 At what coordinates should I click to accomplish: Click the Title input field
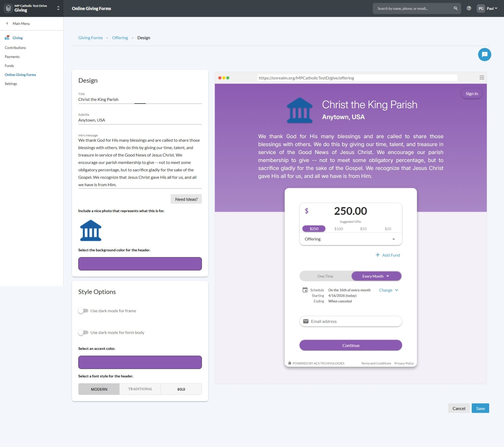140,100
